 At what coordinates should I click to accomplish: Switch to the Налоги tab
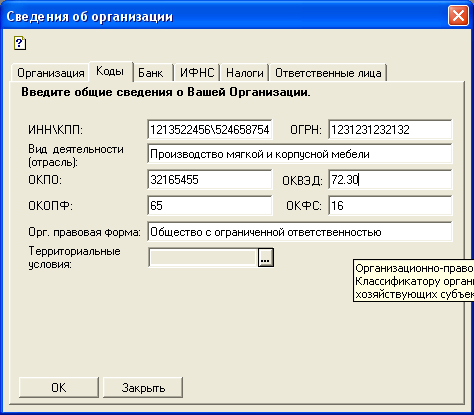tap(245, 72)
